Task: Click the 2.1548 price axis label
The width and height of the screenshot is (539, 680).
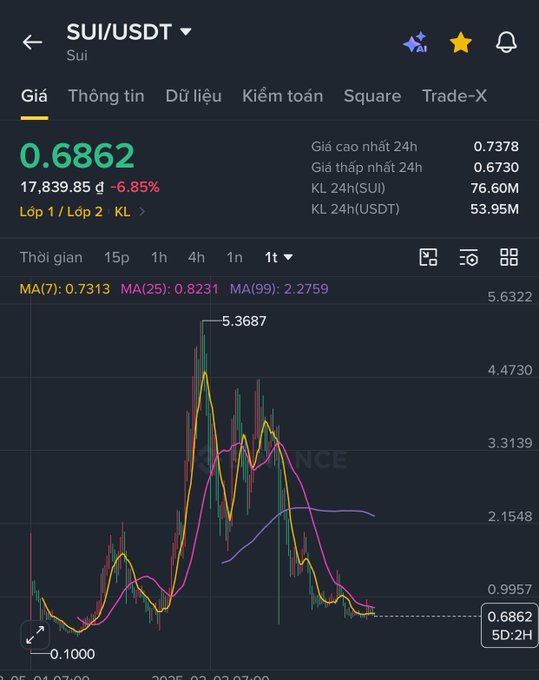Action: click(x=510, y=516)
